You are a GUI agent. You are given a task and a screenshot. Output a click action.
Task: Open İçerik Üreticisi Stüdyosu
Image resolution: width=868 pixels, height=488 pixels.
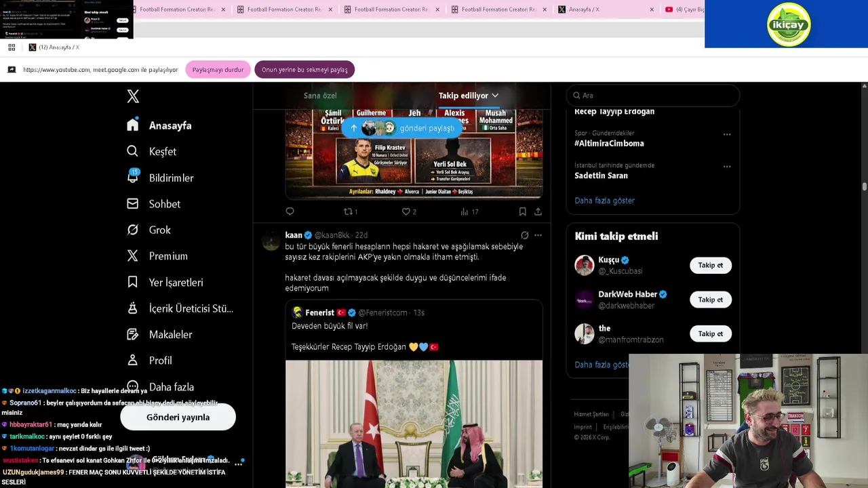tap(180, 308)
